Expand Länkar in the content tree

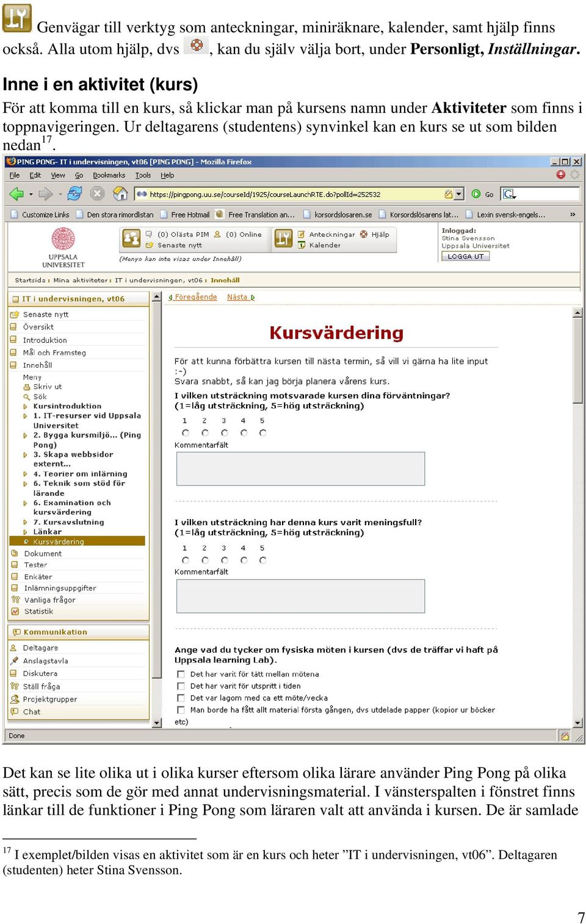click(x=26, y=532)
